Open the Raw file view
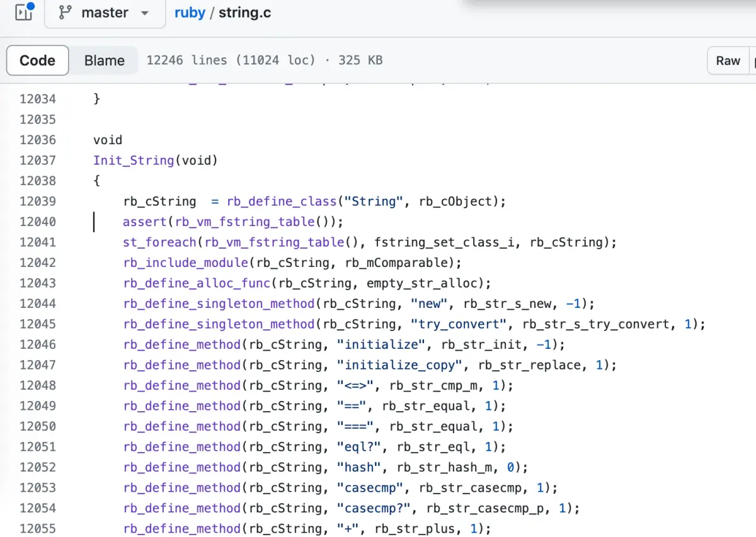This screenshot has height=537, width=756. pyautogui.click(x=728, y=60)
